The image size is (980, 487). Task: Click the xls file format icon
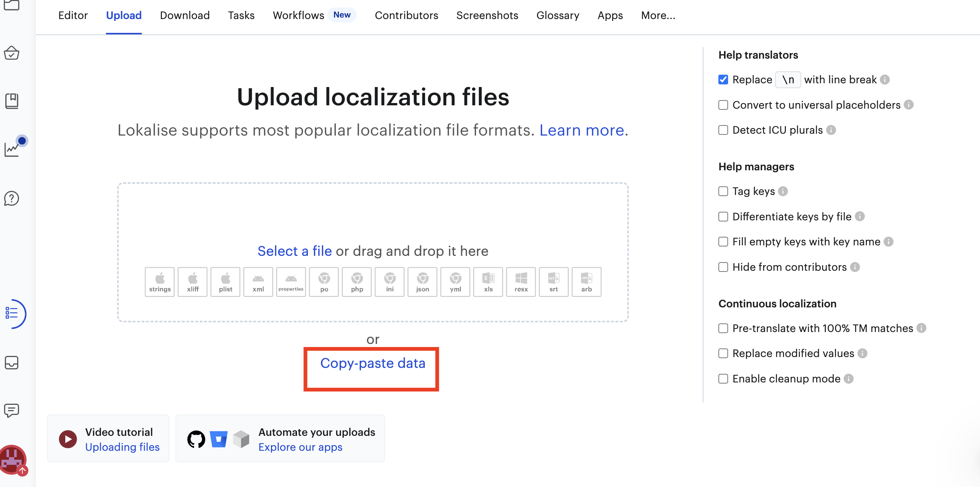pos(488,282)
